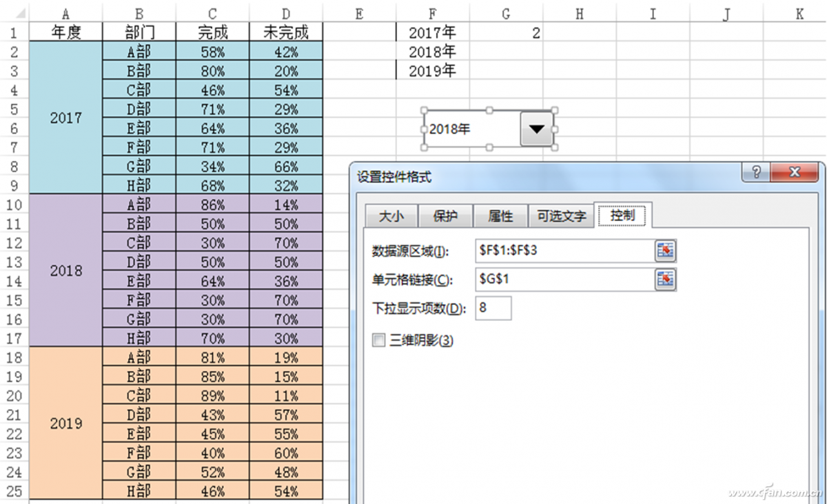Select column K header

click(799, 14)
